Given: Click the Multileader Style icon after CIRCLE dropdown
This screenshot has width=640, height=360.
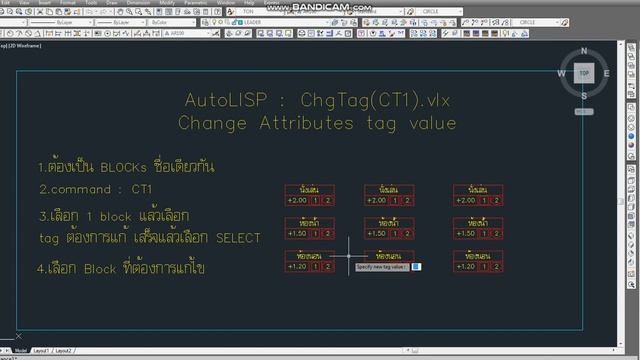Looking at the screenshot, I should point(564,22).
